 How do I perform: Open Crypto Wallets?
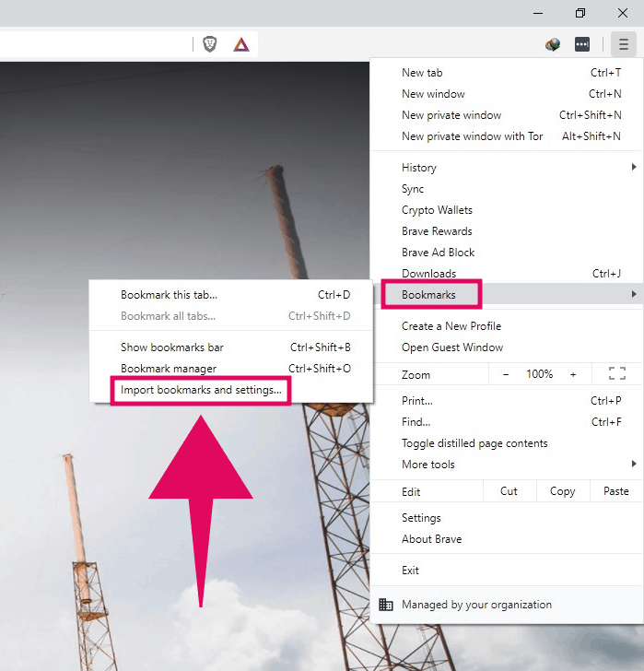(x=507, y=210)
